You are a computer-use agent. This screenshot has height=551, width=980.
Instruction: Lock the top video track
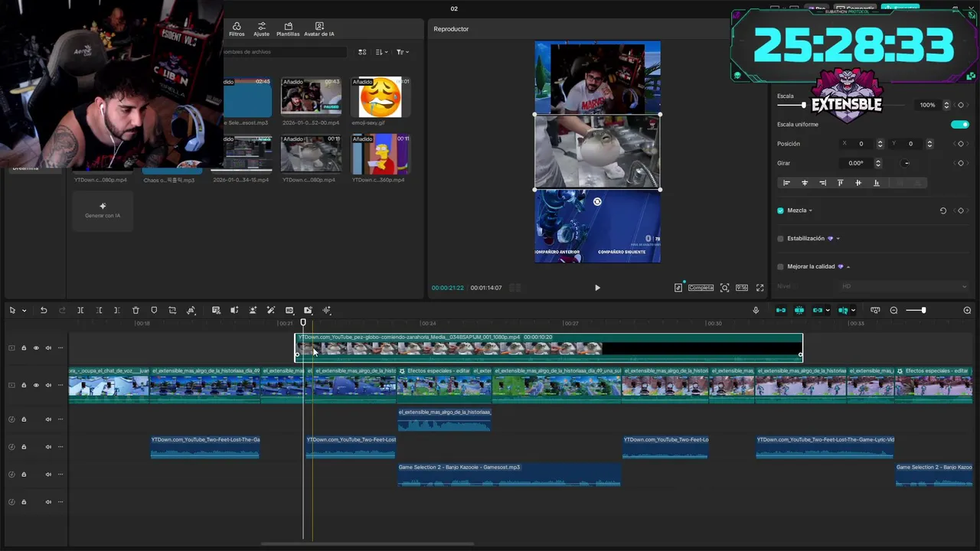24,348
